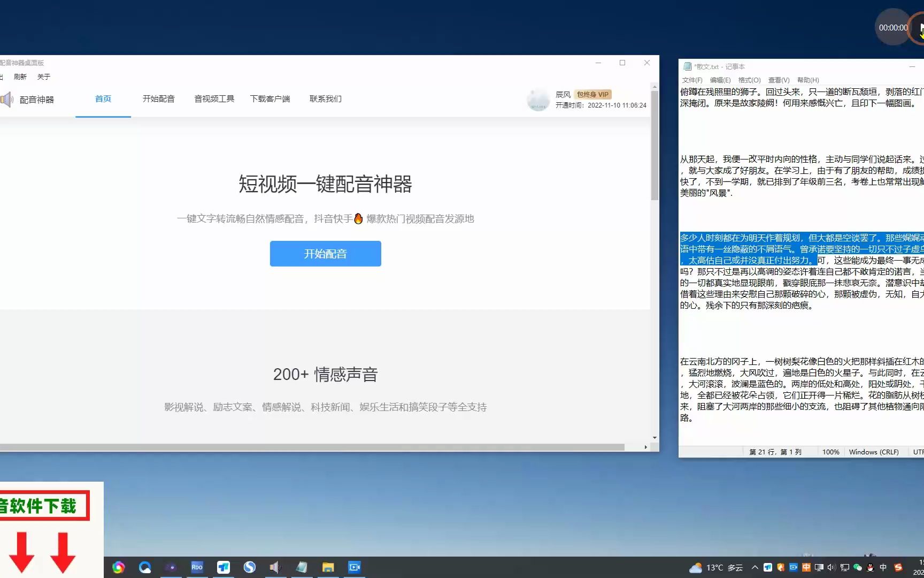Screen dimensions: 924x578
Task: Click the scroll-down arrow in 配音神器 window
Action: [x=654, y=438]
